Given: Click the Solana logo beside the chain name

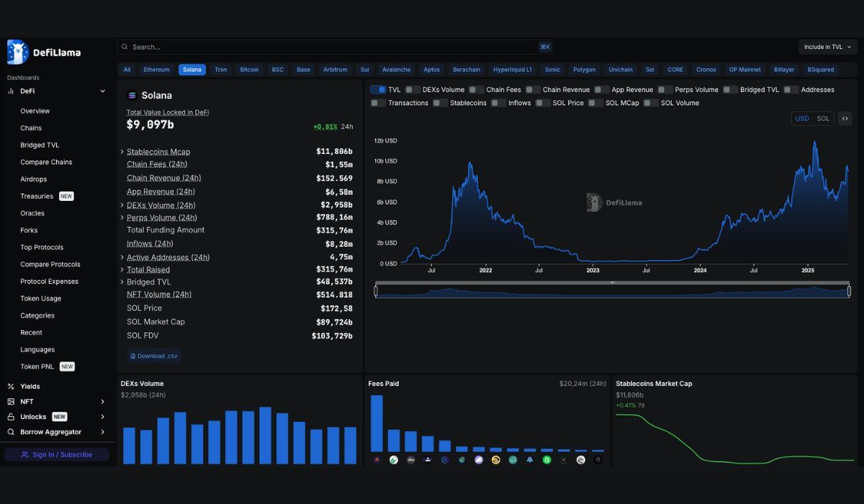Looking at the screenshot, I should coord(132,95).
